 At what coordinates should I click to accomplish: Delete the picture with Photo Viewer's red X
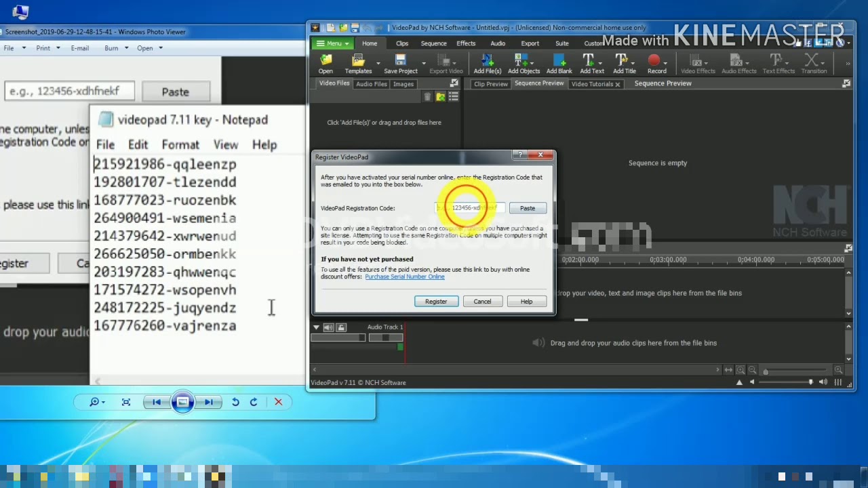coord(278,402)
